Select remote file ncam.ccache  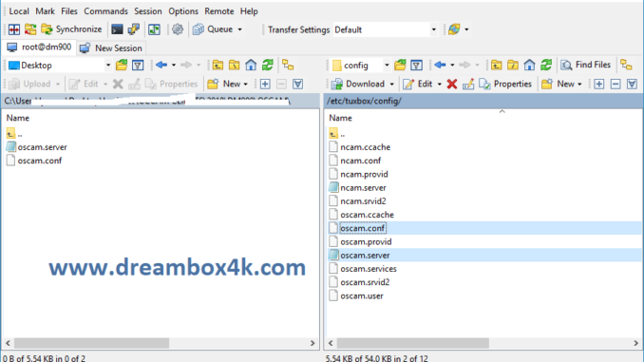point(365,147)
